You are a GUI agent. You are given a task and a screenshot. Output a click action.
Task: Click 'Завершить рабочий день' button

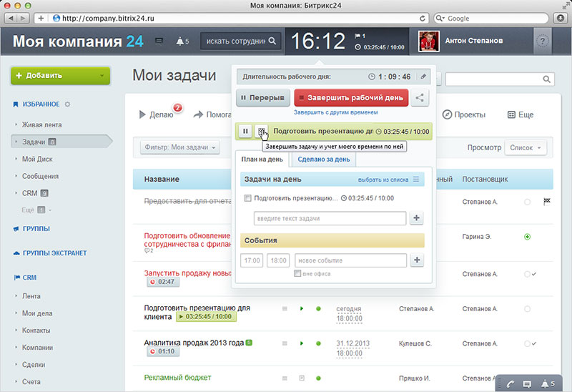(x=351, y=98)
